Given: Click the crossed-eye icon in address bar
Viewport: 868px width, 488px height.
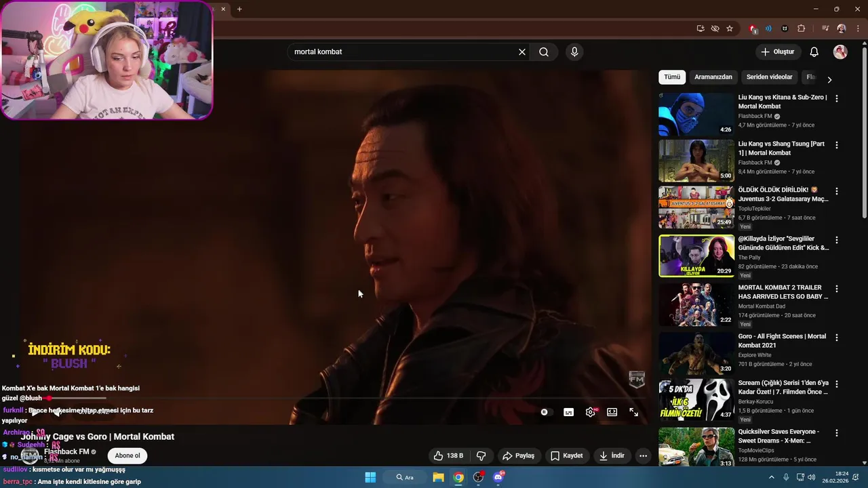Looking at the screenshot, I should click(715, 28).
